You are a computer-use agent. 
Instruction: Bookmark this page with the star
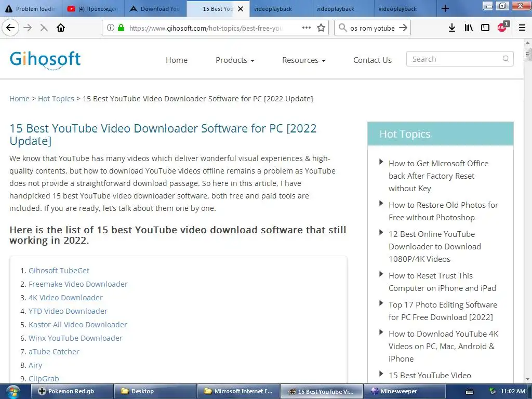point(321,28)
